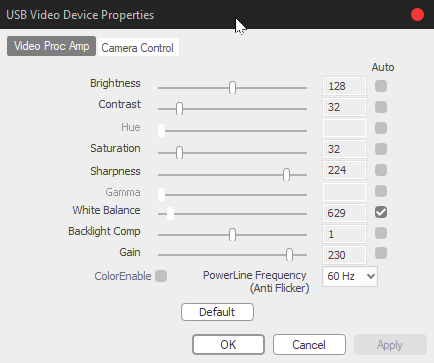Select the Video Proc Amp tab
The width and height of the screenshot is (434, 363).
[51, 46]
